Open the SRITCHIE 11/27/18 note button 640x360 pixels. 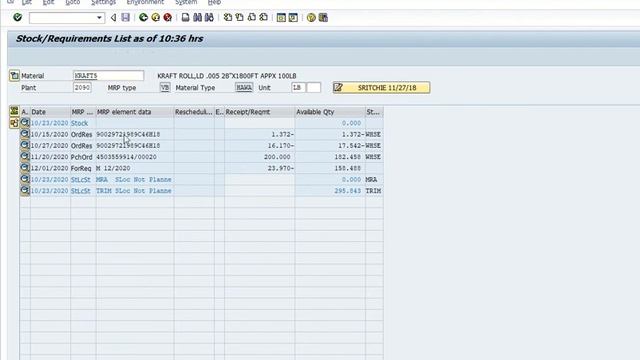click(x=381, y=88)
